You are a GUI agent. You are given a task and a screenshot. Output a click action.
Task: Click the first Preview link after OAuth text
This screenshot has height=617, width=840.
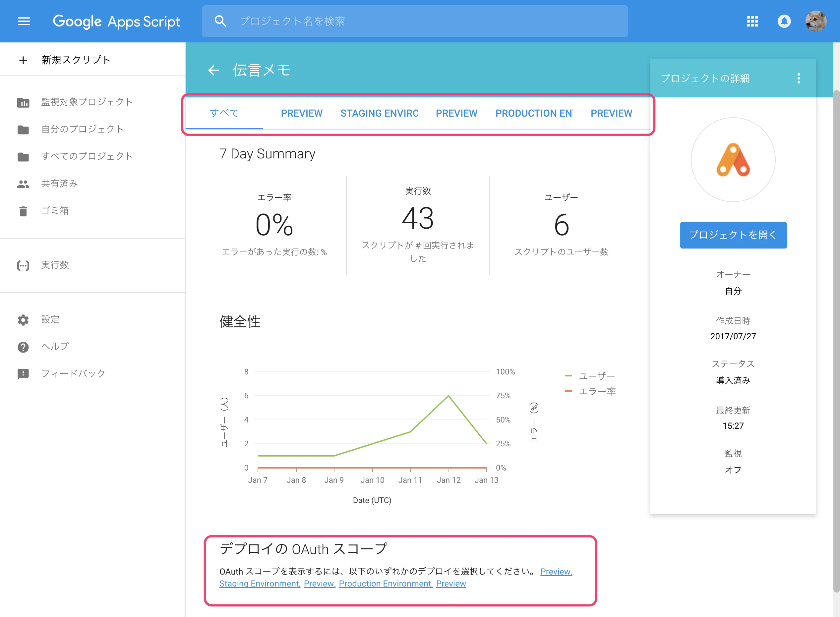click(556, 572)
